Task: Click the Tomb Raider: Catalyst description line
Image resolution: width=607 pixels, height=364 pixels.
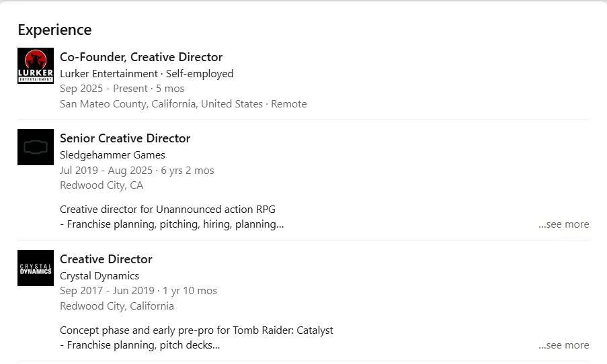Action: click(x=196, y=330)
